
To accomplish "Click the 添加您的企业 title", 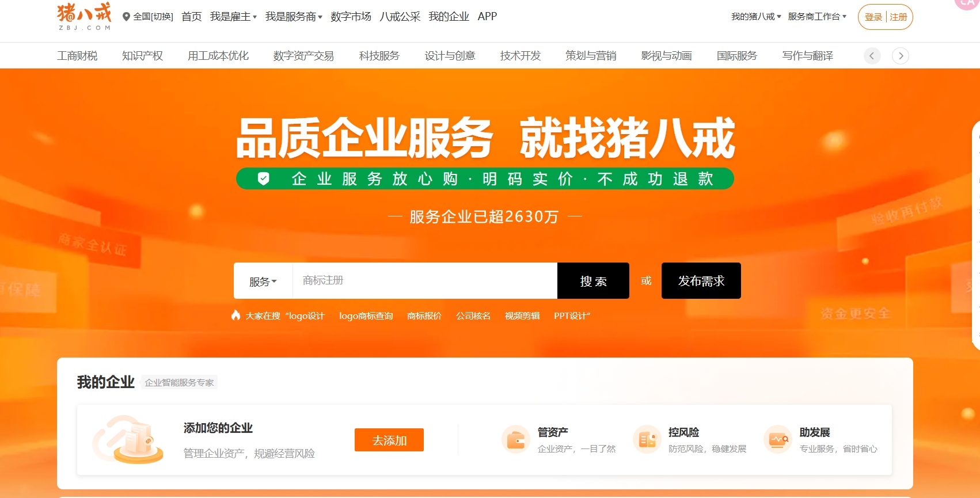I will (x=218, y=428).
